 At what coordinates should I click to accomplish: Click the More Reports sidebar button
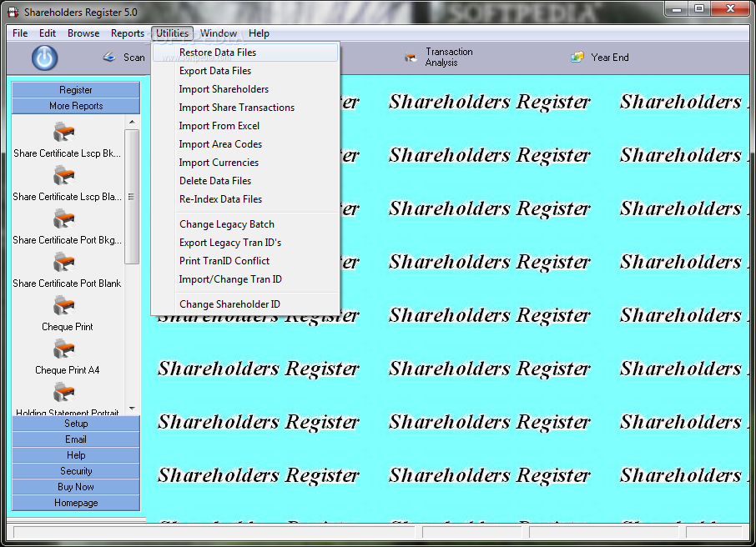tap(76, 106)
